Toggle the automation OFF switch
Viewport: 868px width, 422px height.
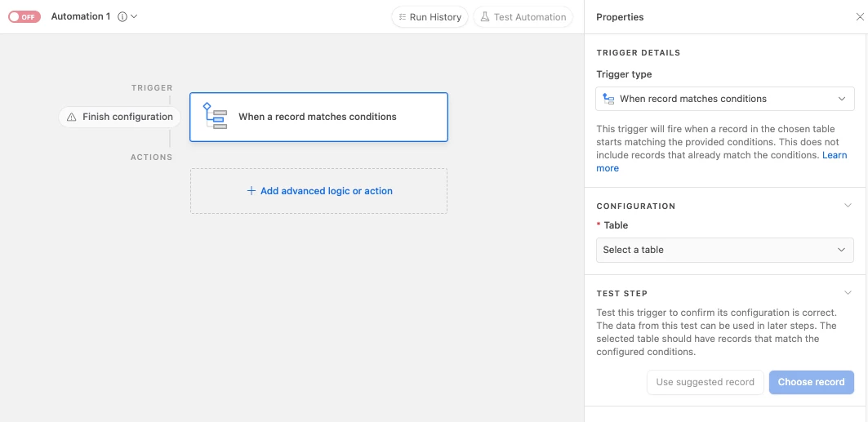24,16
